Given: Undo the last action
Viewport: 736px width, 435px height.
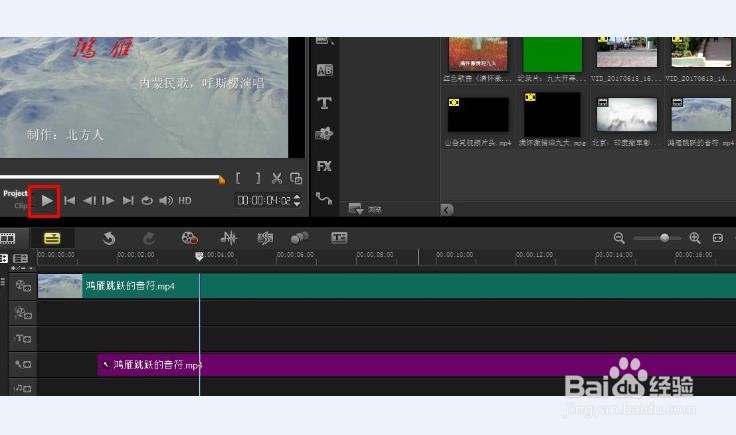Looking at the screenshot, I should coord(109,238).
